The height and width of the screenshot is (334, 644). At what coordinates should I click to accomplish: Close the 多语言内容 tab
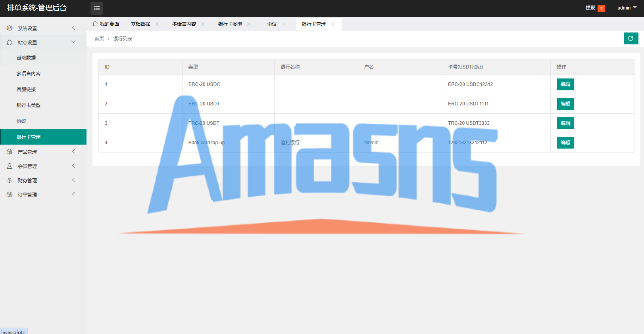[x=203, y=24]
